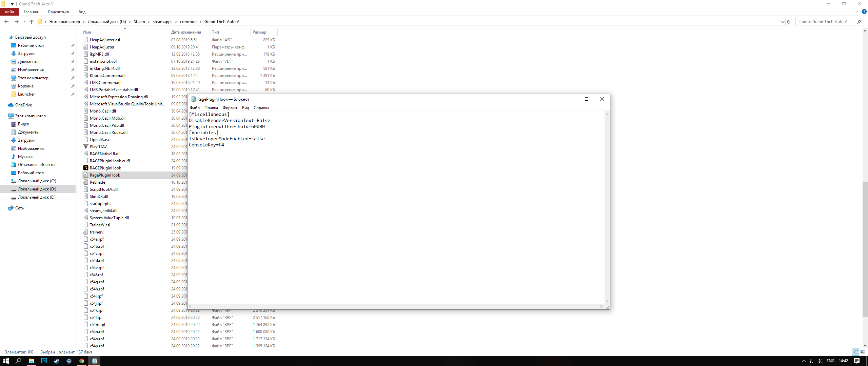The height and width of the screenshot is (366, 868).
Task: Click the refresh button beside address bar
Action: (789, 22)
